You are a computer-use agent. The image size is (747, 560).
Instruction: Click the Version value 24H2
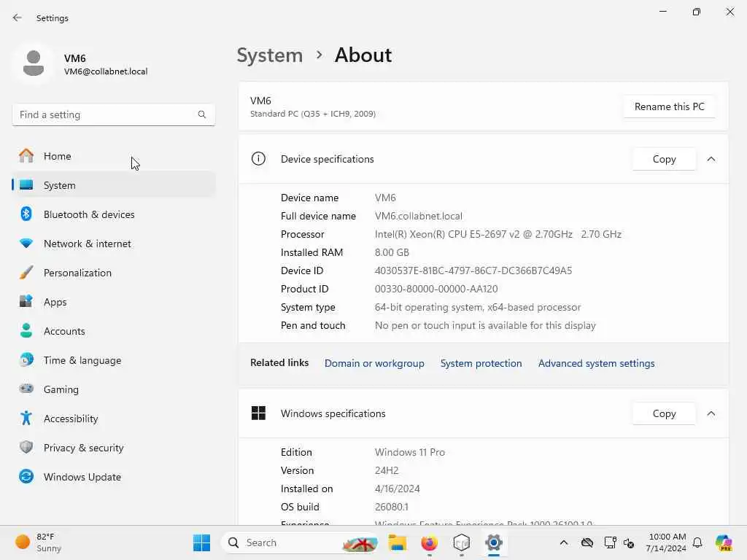[387, 470]
